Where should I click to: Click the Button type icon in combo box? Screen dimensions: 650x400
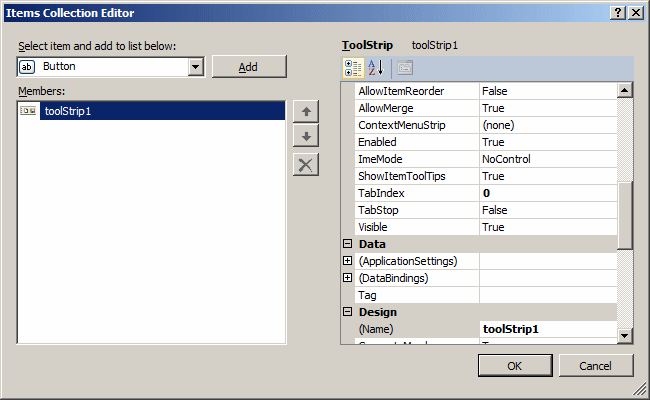pos(27,67)
